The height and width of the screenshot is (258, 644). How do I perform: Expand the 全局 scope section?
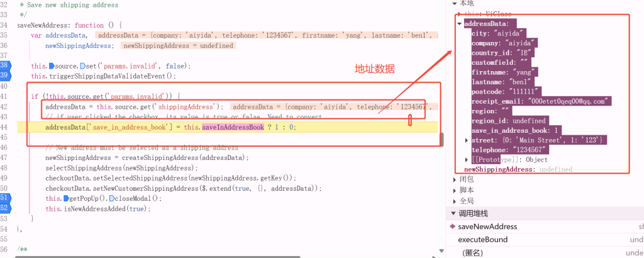[x=455, y=201]
